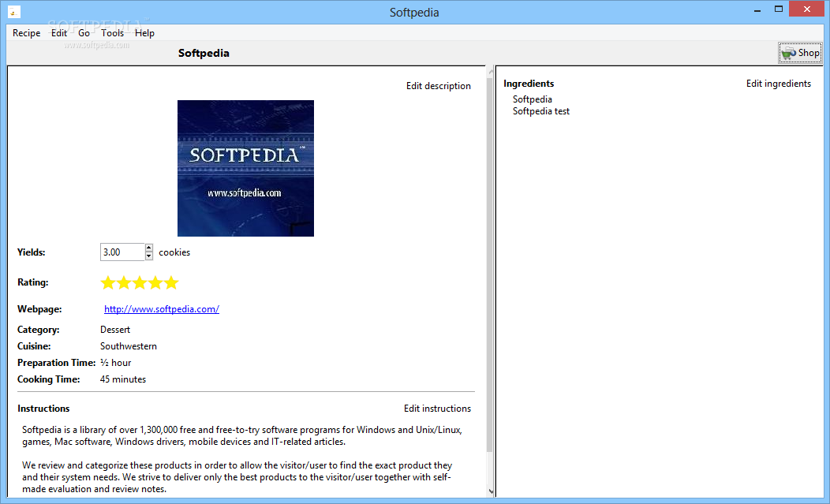The width and height of the screenshot is (830, 504).
Task: Click inside the Yields 3.00 field
Action: coord(122,252)
